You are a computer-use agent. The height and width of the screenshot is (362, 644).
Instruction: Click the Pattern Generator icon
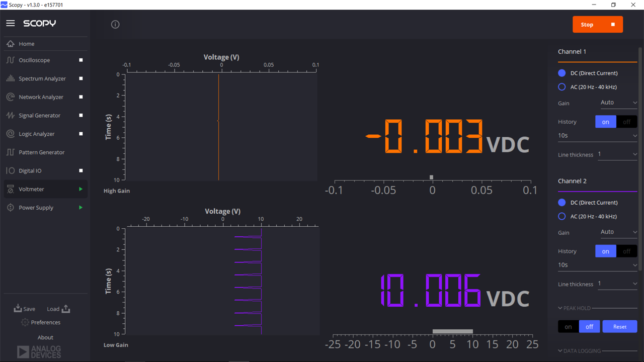(x=11, y=152)
